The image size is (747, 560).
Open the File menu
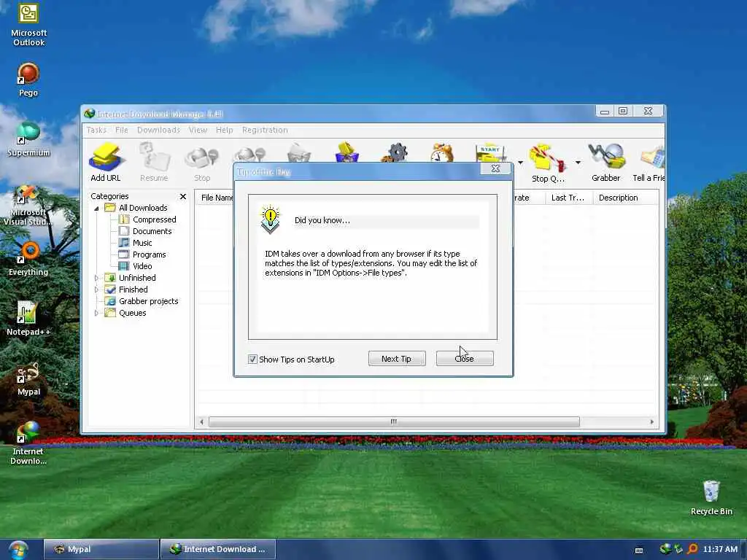[122, 130]
